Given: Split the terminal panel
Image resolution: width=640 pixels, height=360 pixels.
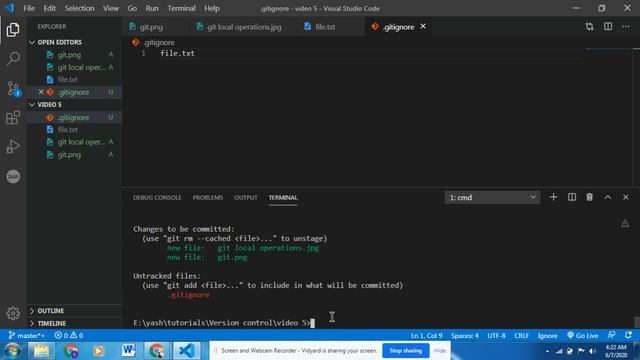Looking at the screenshot, I should pyautogui.click(x=572, y=197).
